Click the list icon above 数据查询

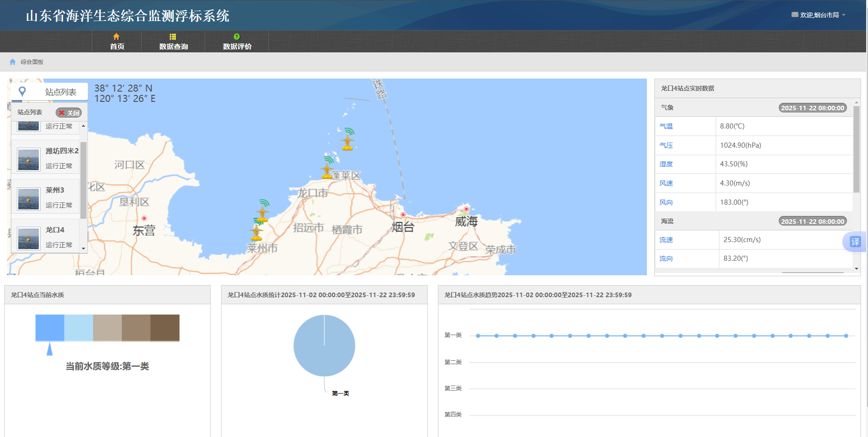(173, 36)
